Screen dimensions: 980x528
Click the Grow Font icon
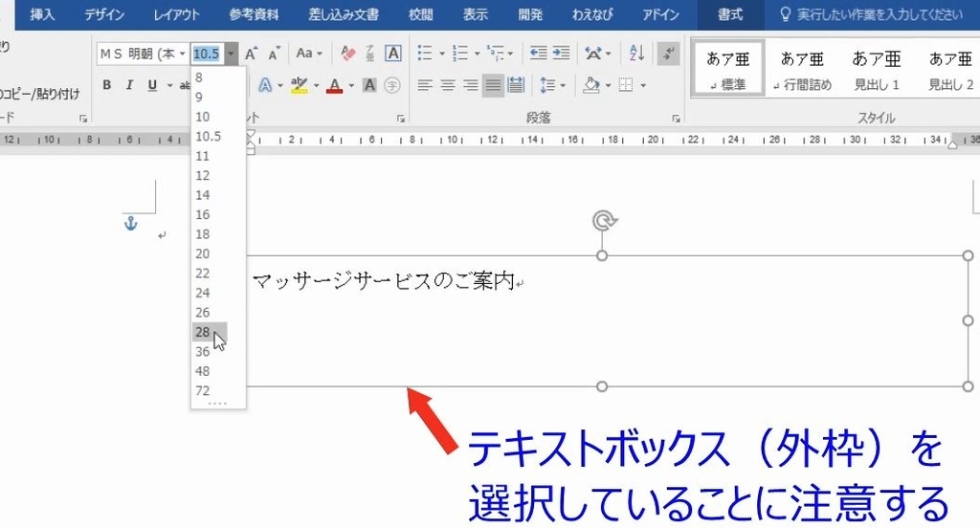coord(252,54)
